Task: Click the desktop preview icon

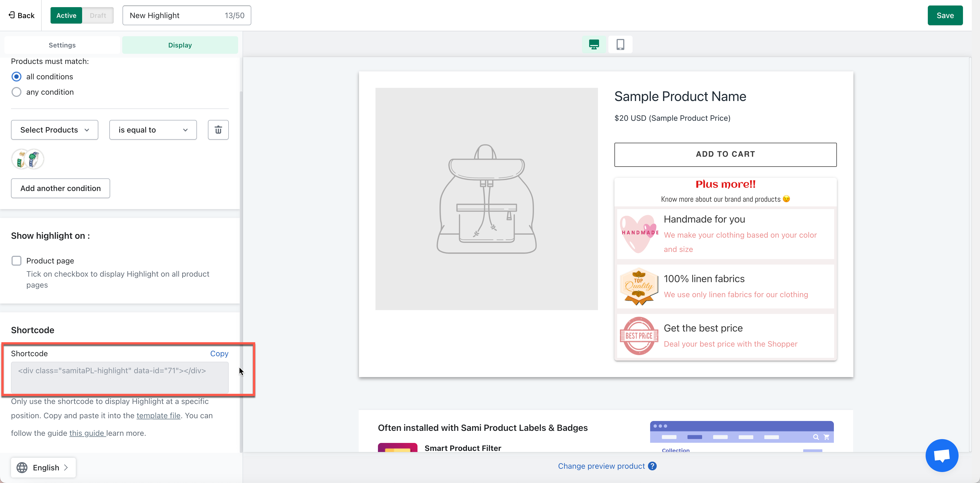Action: (x=594, y=44)
